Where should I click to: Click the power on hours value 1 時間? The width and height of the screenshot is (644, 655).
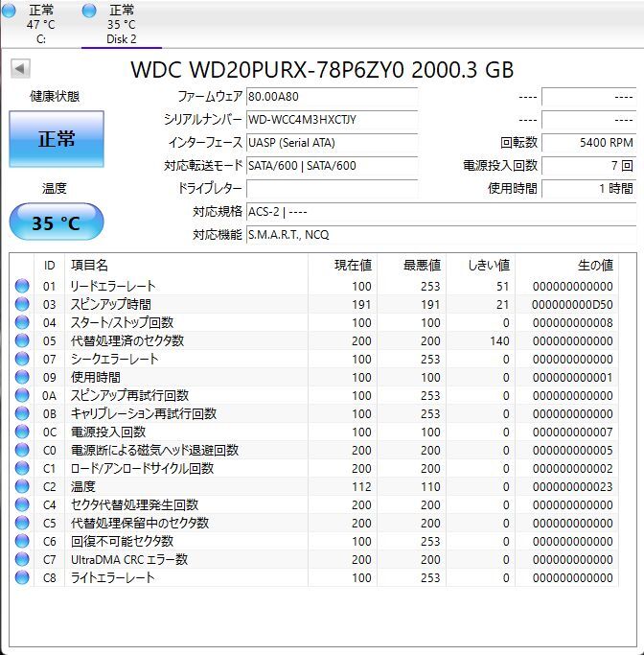click(589, 189)
